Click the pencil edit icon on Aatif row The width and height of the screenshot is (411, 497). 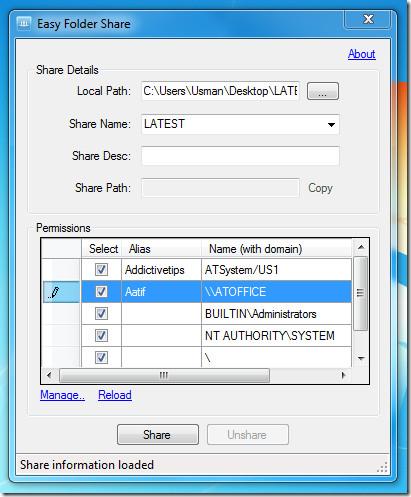54,292
